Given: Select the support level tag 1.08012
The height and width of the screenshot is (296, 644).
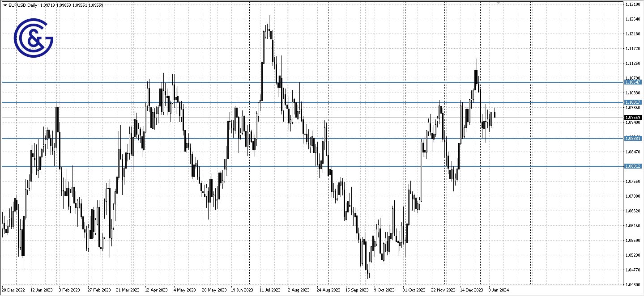Looking at the screenshot, I should pyautogui.click(x=634, y=166).
